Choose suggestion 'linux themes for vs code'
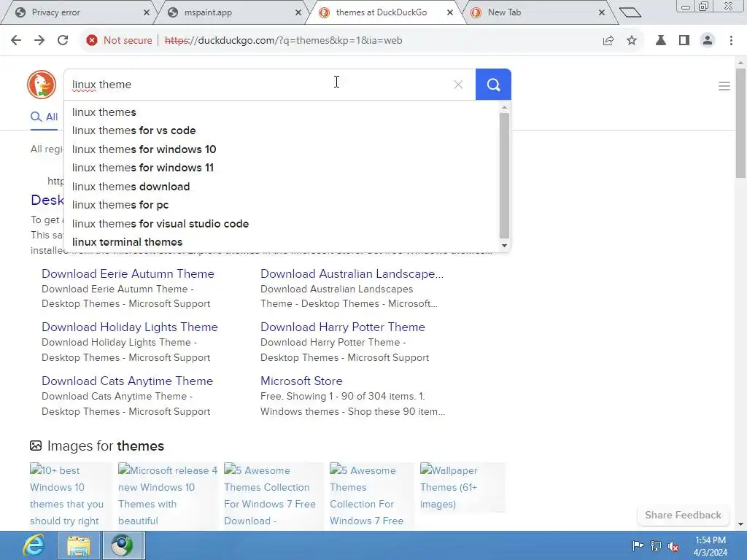747x560 pixels. [282, 131]
